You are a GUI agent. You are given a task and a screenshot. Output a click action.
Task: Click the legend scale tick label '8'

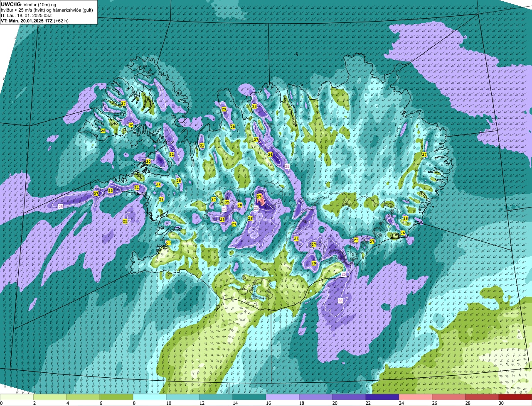tap(134, 403)
